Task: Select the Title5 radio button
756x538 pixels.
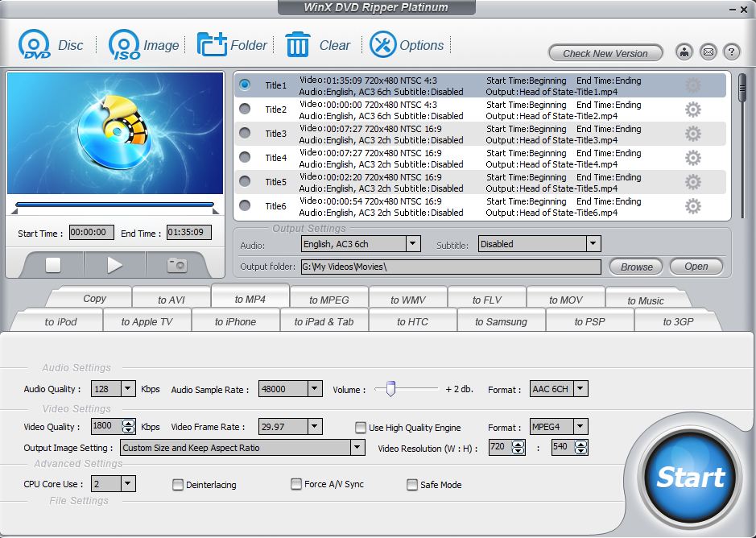Action: 245,181
